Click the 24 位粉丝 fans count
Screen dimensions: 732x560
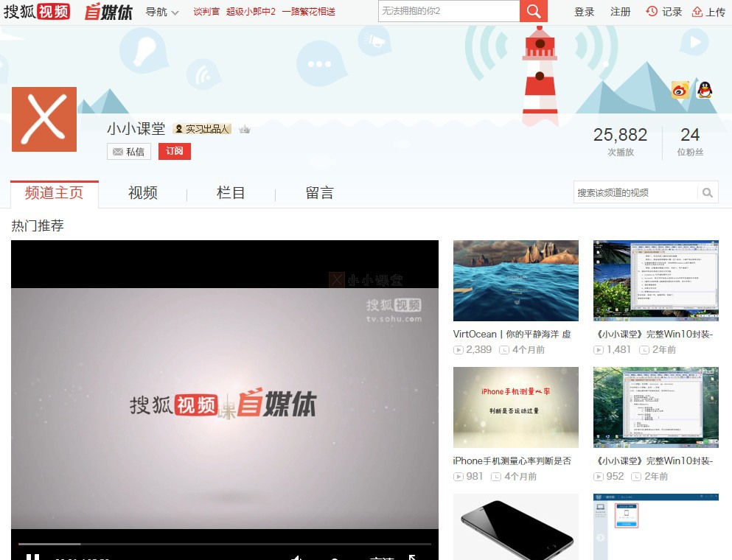tap(690, 141)
